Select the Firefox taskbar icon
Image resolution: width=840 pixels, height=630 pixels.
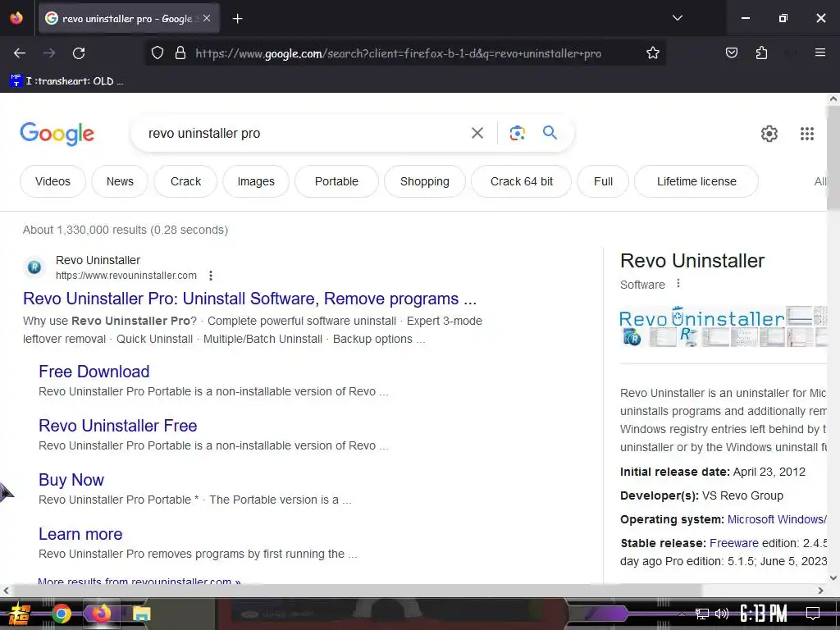101,614
